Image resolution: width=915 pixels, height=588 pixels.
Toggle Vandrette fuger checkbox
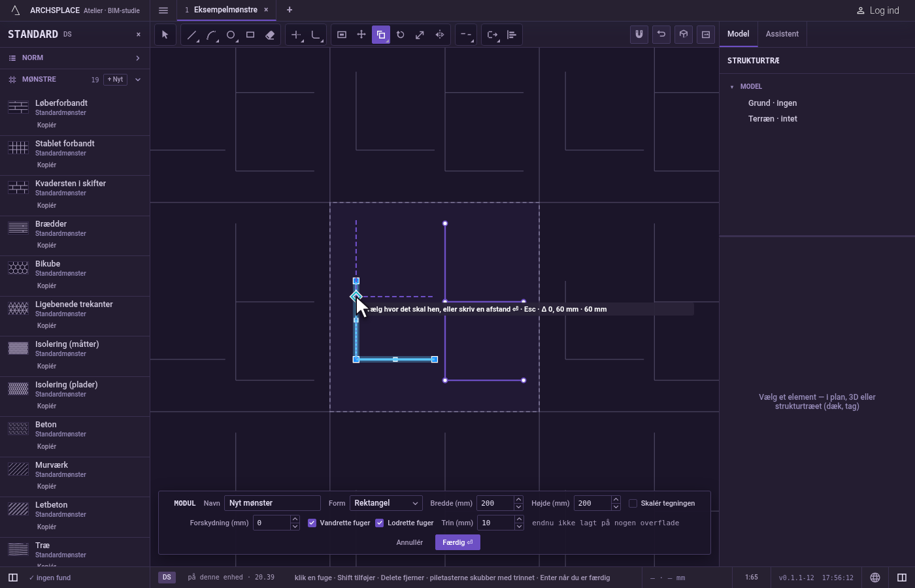tap(312, 523)
